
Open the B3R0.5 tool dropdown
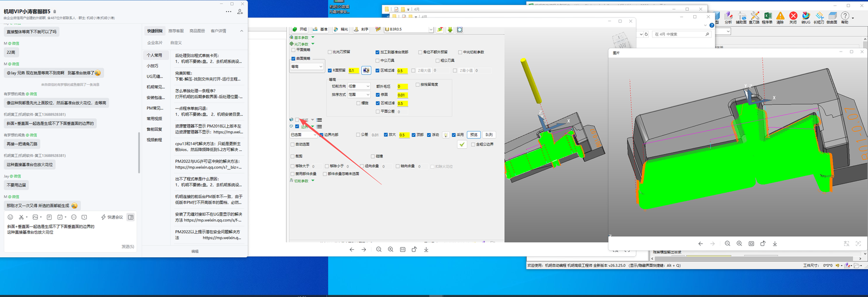(408, 29)
